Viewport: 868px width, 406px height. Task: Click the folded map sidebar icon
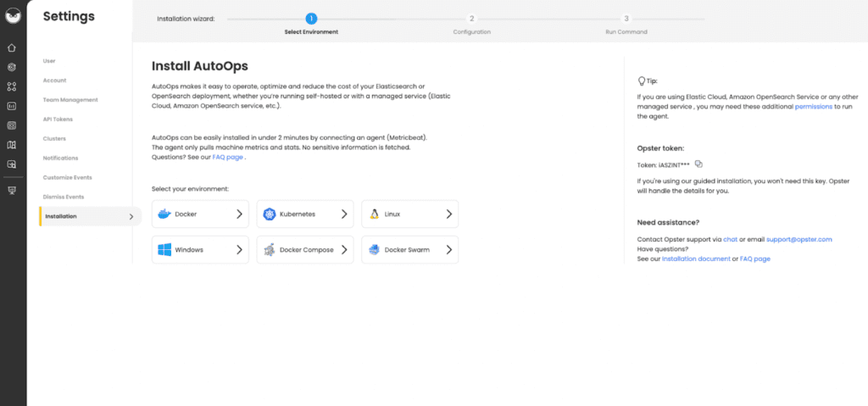pos(12,145)
